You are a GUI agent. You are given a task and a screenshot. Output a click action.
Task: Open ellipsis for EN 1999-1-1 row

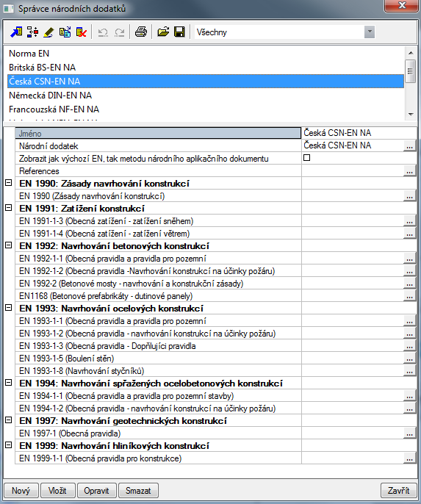409,458
